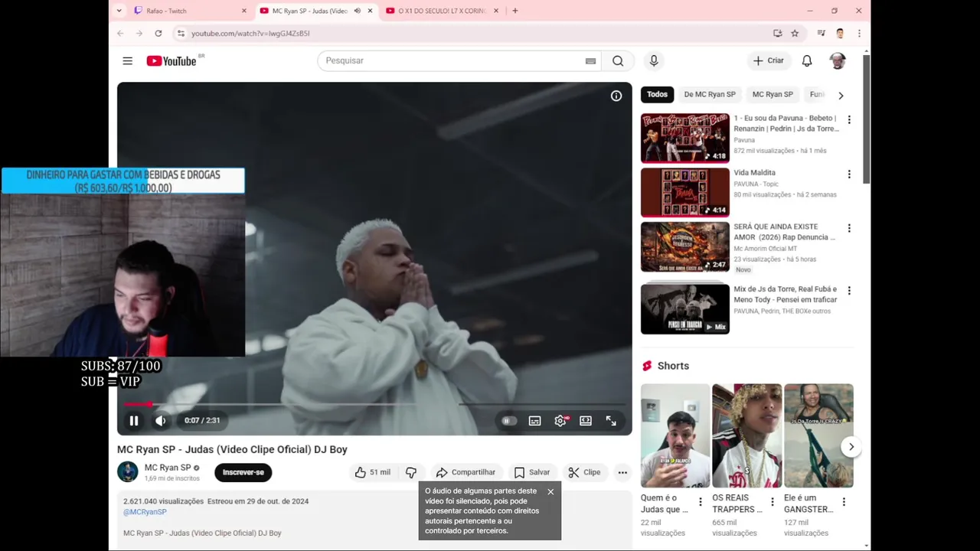Open short OS REAIS TRAPPERS

(x=746, y=435)
